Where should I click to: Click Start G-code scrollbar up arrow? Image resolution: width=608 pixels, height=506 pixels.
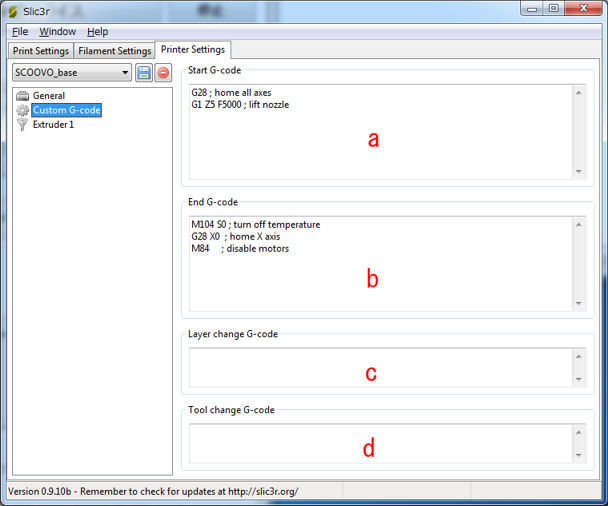[579, 93]
